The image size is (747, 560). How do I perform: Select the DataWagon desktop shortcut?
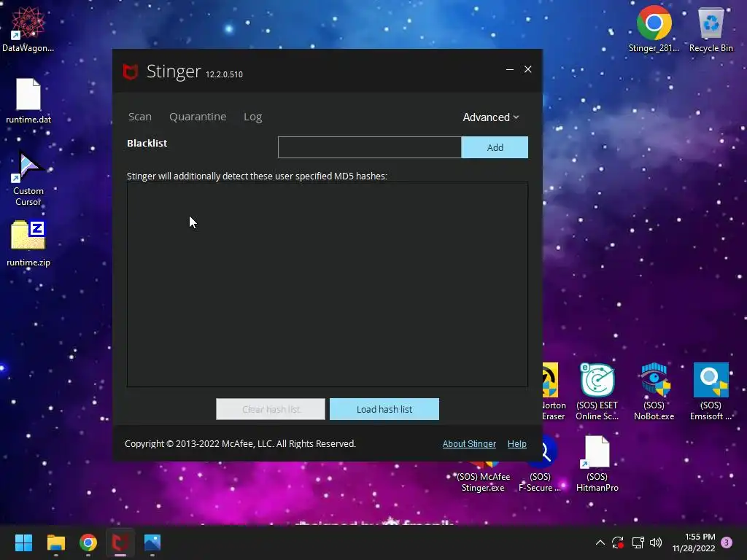click(28, 29)
